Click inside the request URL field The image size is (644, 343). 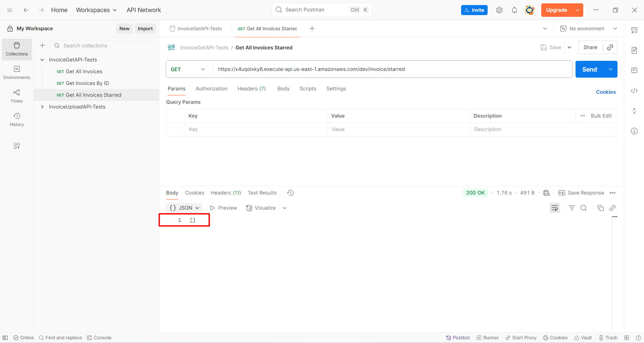(x=369, y=69)
